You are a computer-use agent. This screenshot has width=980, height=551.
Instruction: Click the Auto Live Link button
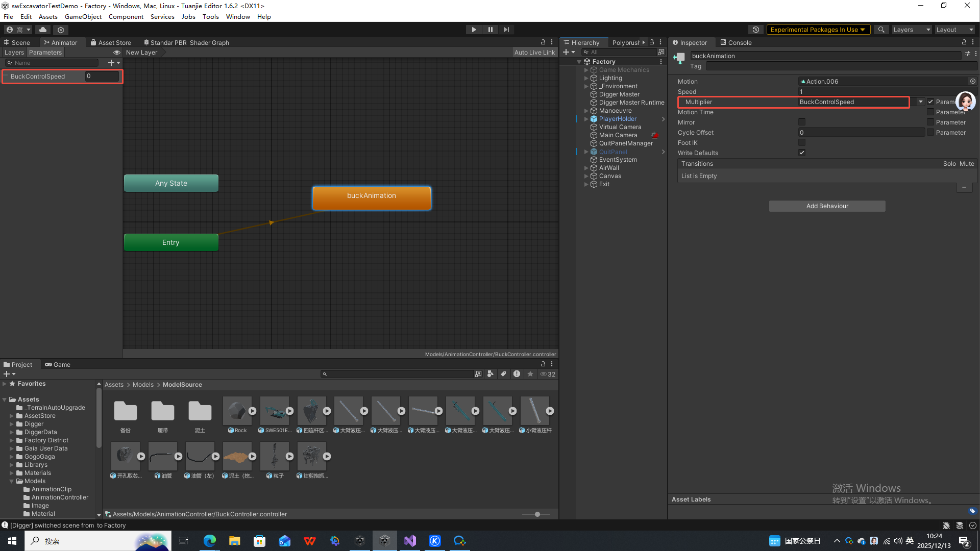tap(534, 53)
